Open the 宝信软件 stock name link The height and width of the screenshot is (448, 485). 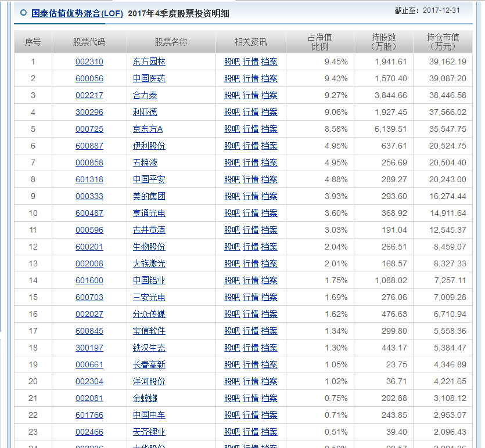[149, 331]
